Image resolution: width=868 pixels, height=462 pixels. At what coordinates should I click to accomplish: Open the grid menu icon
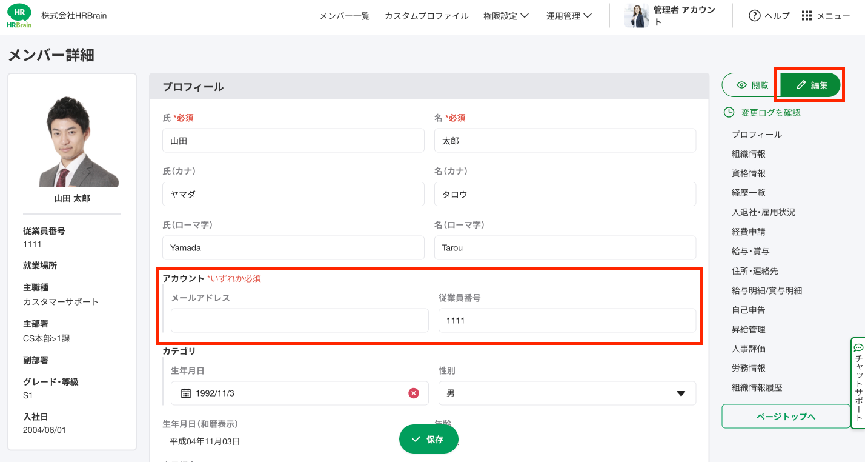[x=807, y=16]
